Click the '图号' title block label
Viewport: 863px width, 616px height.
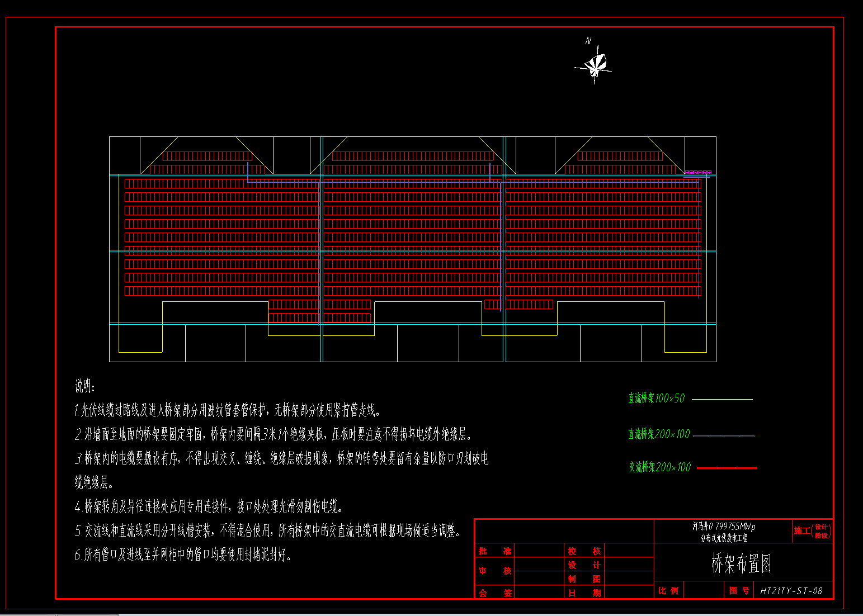pos(739,590)
